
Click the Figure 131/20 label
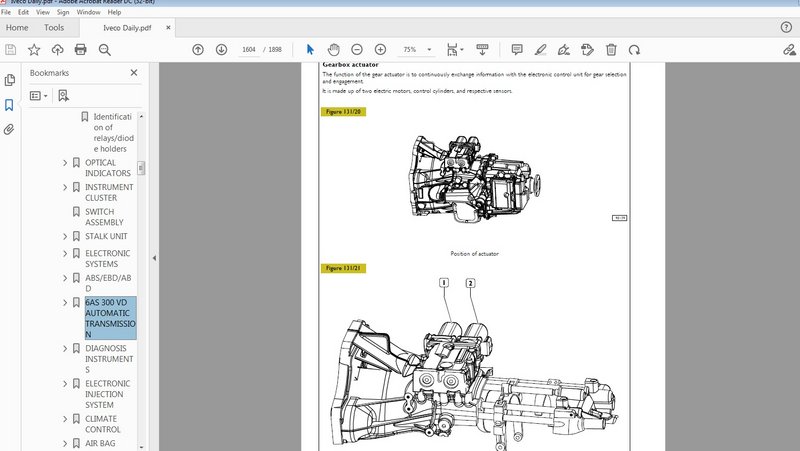click(x=343, y=112)
